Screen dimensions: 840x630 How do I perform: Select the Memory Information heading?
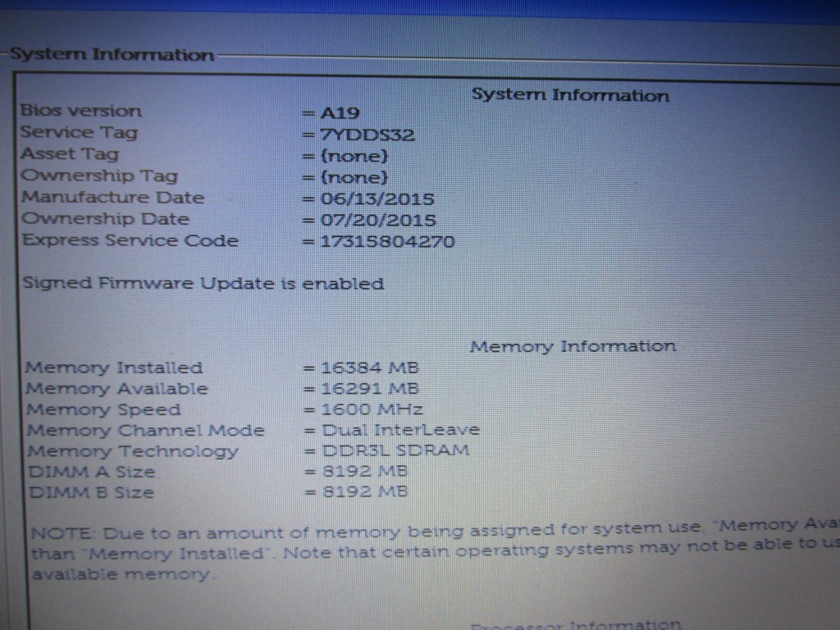click(x=573, y=346)
